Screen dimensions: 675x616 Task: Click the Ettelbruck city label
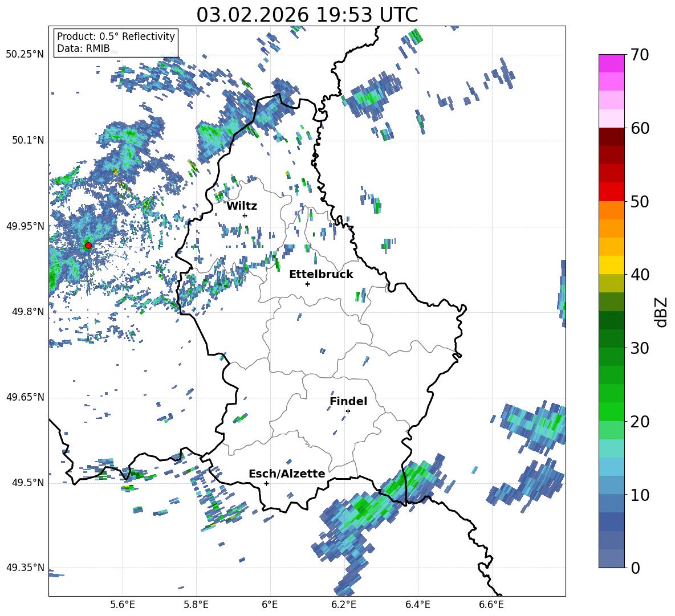point(321,275)
